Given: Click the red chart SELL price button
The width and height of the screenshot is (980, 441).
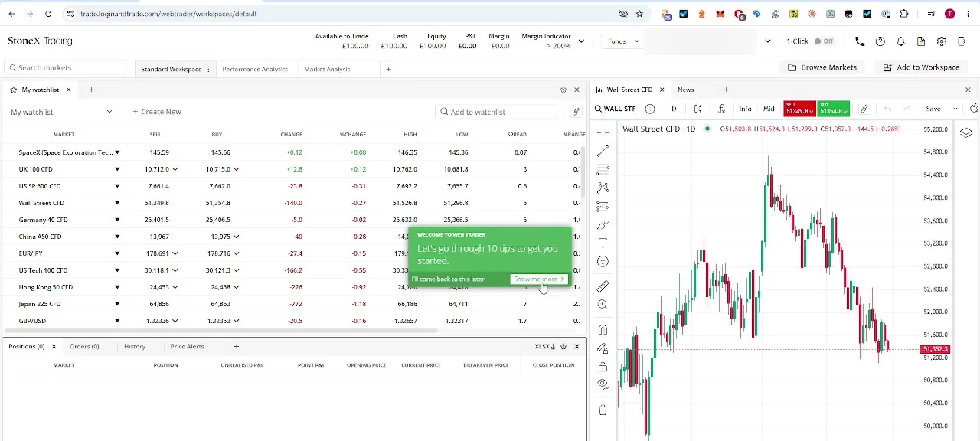Looking at the screenshot, I should pyautogui.click(x=801, y=109).
